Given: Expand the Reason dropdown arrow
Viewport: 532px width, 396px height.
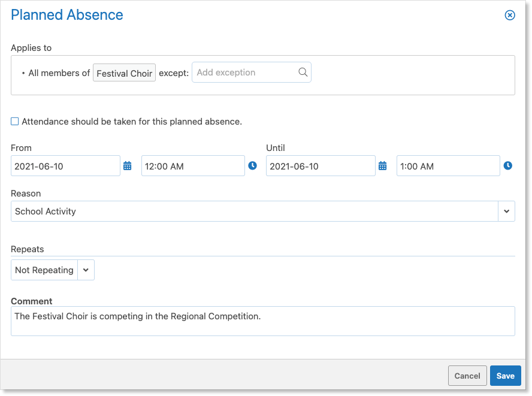Looking at the screenshot, I should pos(507,211).
